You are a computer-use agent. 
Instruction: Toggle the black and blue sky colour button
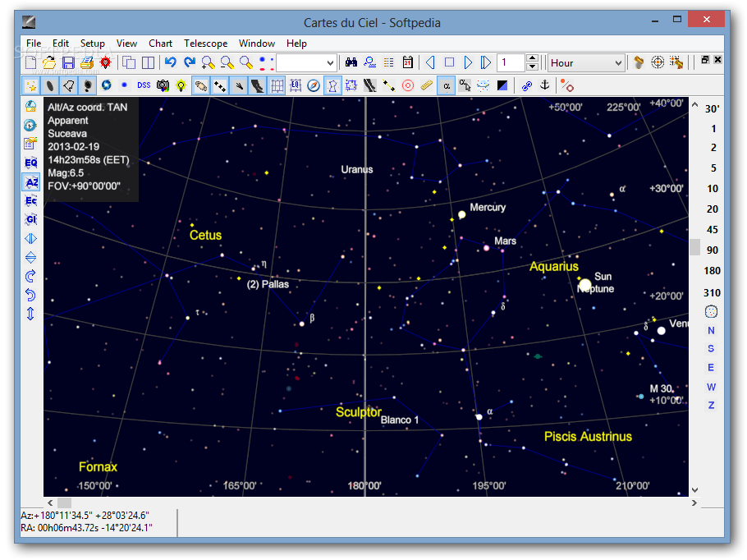point(502,85)
